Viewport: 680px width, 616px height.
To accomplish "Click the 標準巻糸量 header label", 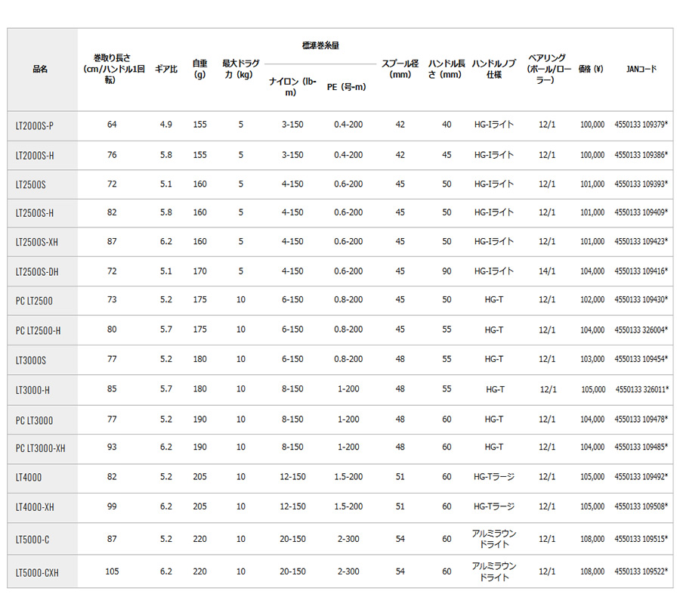I will pyautogui.click(x=320, y=45).
